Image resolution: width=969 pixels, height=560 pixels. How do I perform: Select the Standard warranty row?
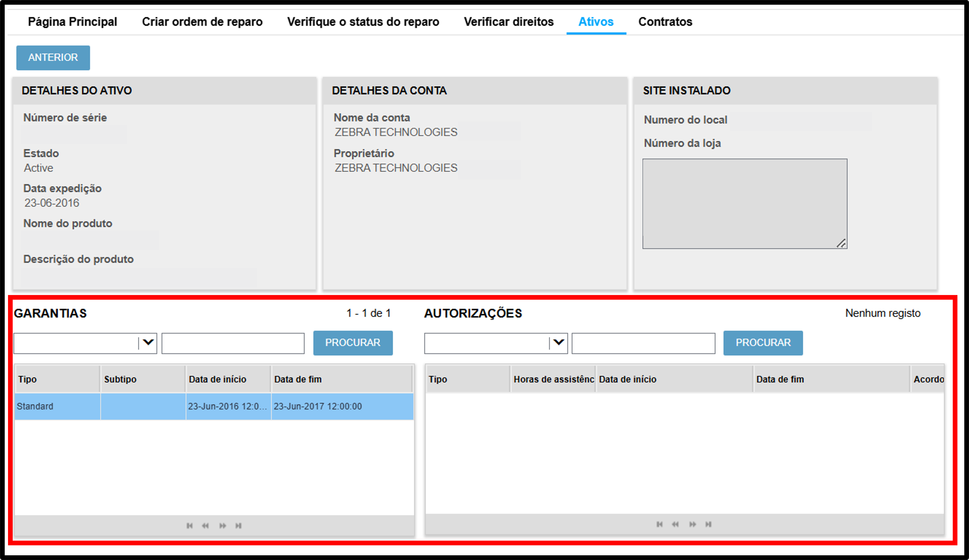point(214,406)
